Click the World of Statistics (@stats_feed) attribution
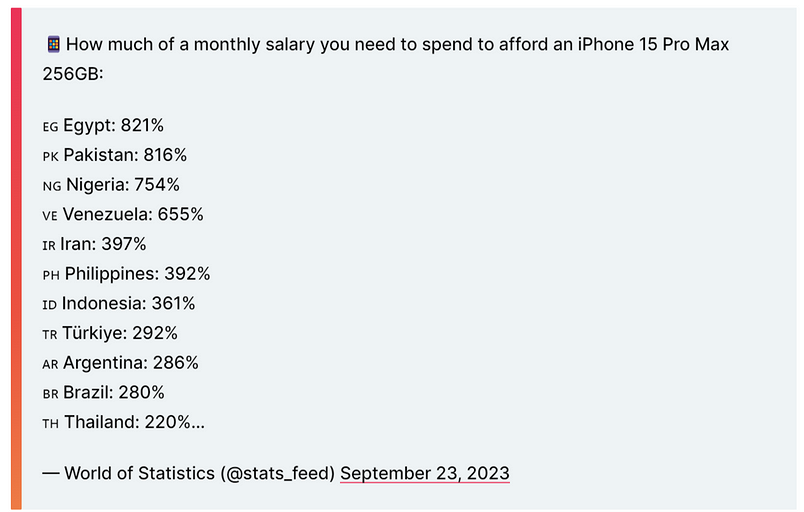Image resolution: width=804 pixels, height=512 pixels. (199, 473)
